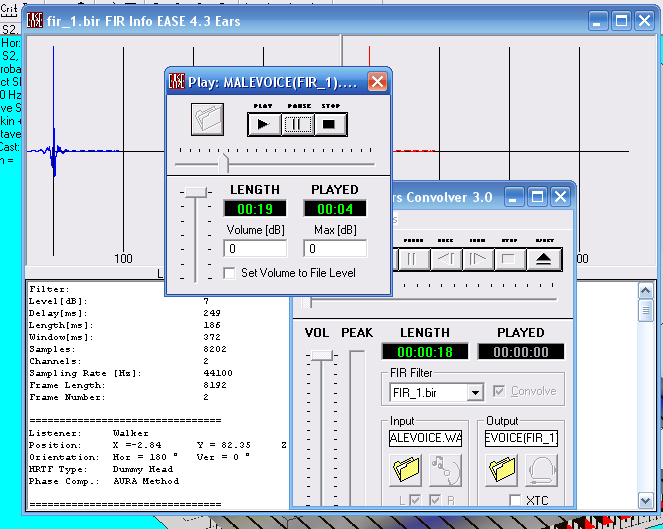Stop the Ears Convolver playback
The image size is (663, 529).
pyautogui.click(x=510, y=259)
